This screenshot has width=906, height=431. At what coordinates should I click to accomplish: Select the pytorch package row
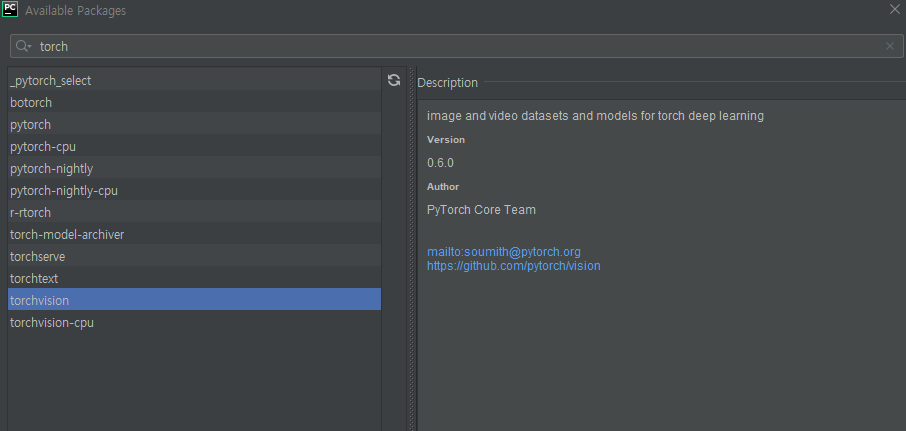pos(194,125)
